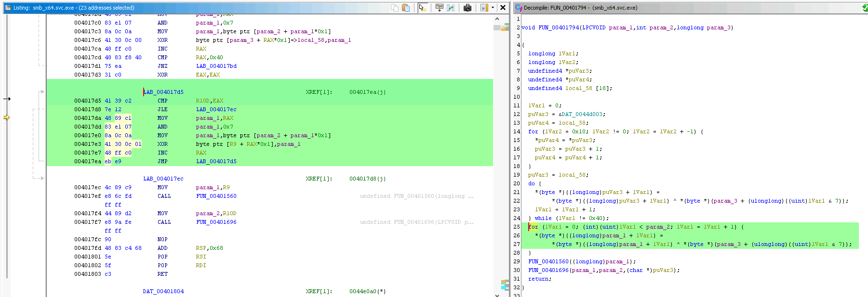868x297 pixels.
Task: Toggle the overview margin display icon
Action: [x=484, y=8]
